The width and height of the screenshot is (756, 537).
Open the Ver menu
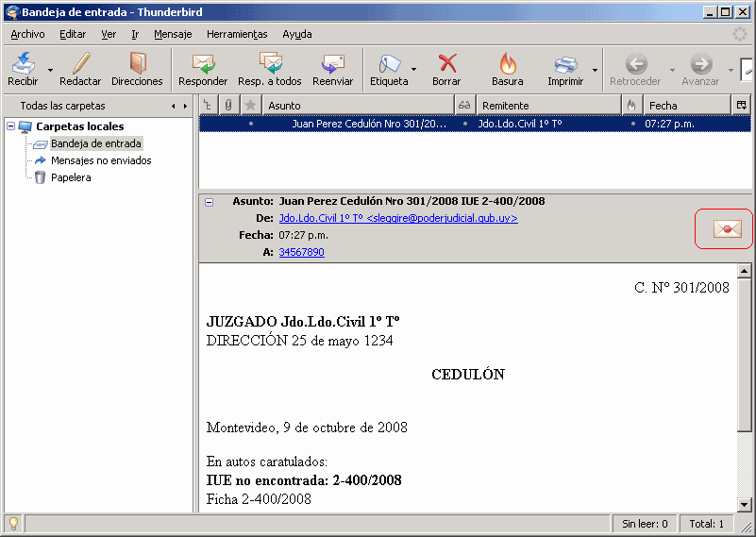click(x=109, y=34)
